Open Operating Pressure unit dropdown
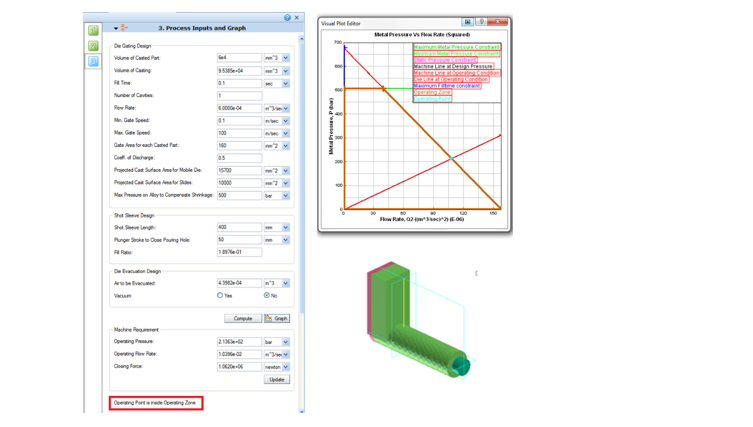The height and width of the screenshot is (427, 753). [286, 342]
